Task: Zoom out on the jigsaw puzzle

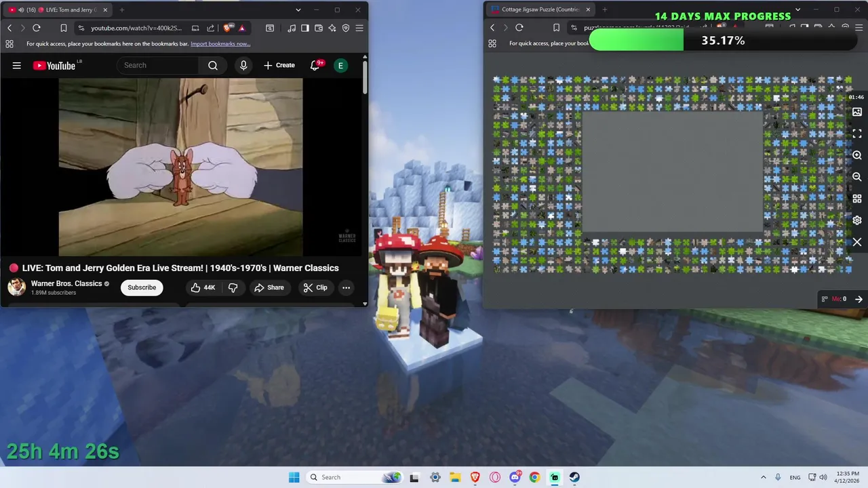Action: click(857, 177)
